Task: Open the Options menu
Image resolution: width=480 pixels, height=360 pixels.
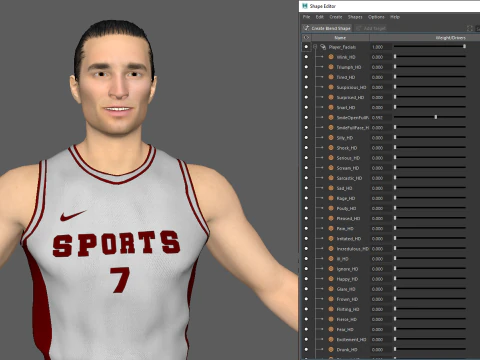Action: pyautogui.click(x=376, y=17)
